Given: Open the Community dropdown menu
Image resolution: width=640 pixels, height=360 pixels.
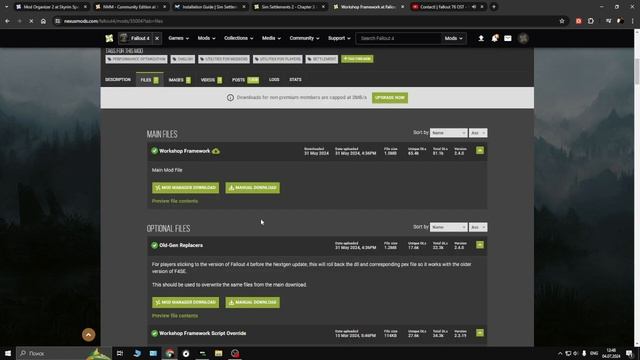Looking at the screenshot, I should click(x=304, y=38).
